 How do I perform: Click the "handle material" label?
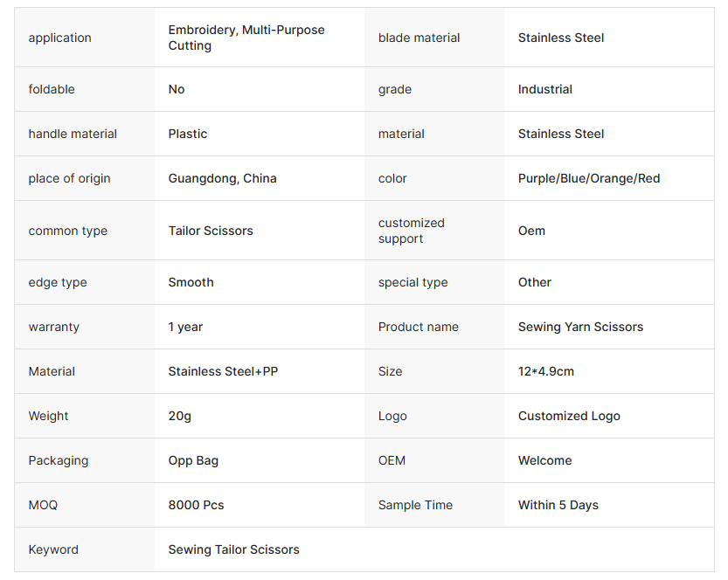(x=73, y=134)
